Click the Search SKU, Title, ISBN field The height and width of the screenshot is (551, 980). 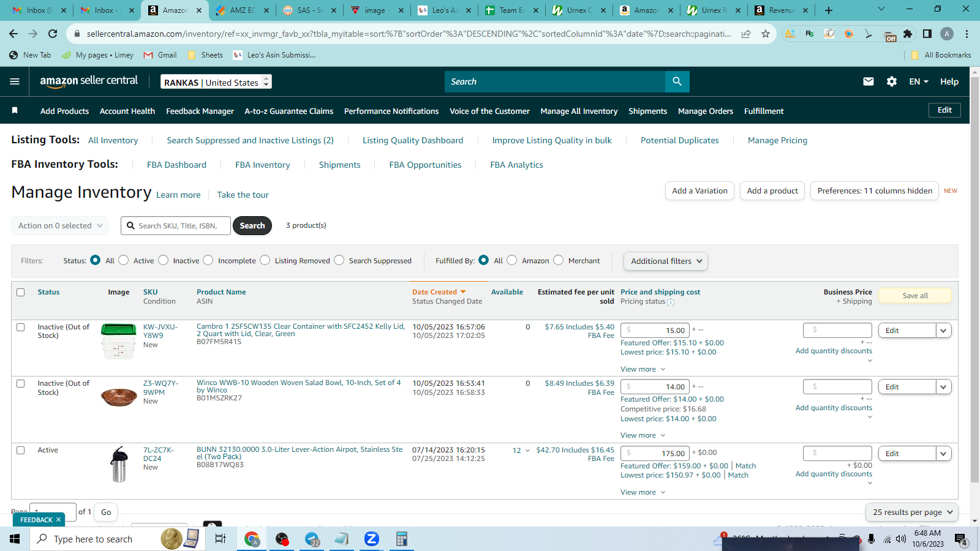coord(176,226)
